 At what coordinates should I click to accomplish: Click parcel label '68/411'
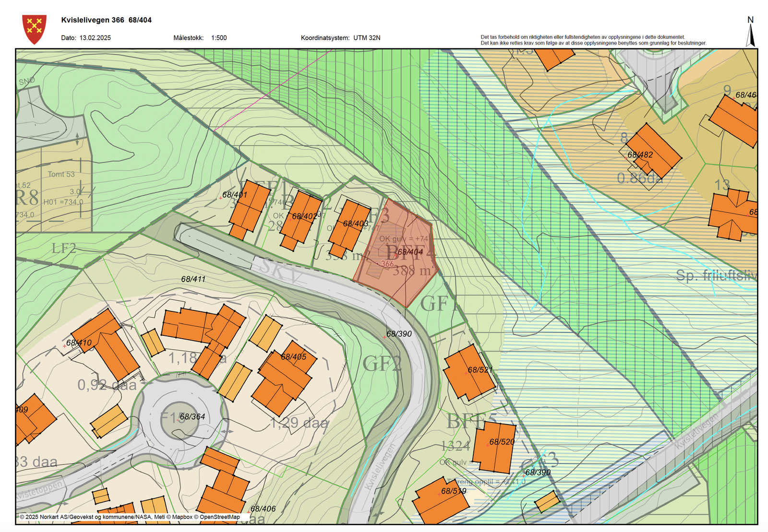(193, 279)
